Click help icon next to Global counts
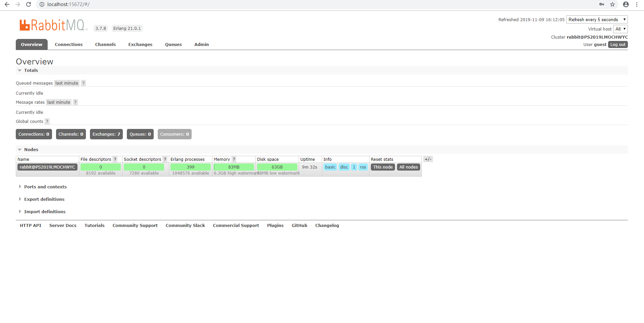 tap(47, 122)
